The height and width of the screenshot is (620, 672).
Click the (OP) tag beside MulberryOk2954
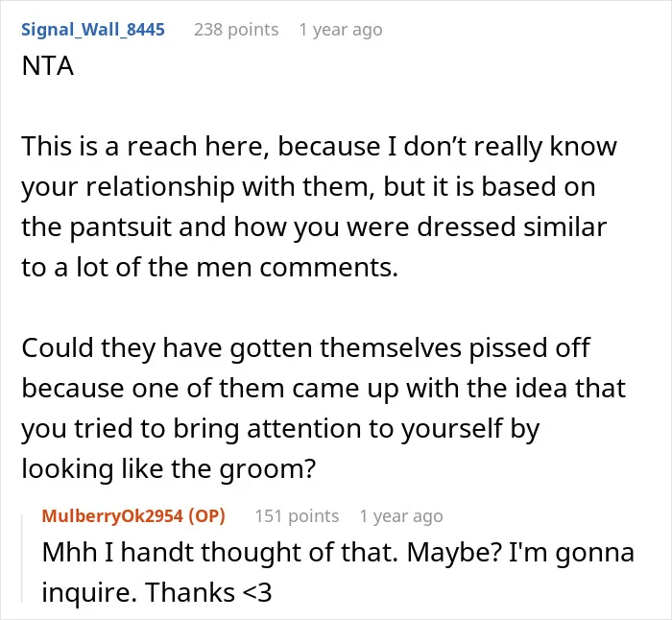pyautogui.click(x=206, y=516)
